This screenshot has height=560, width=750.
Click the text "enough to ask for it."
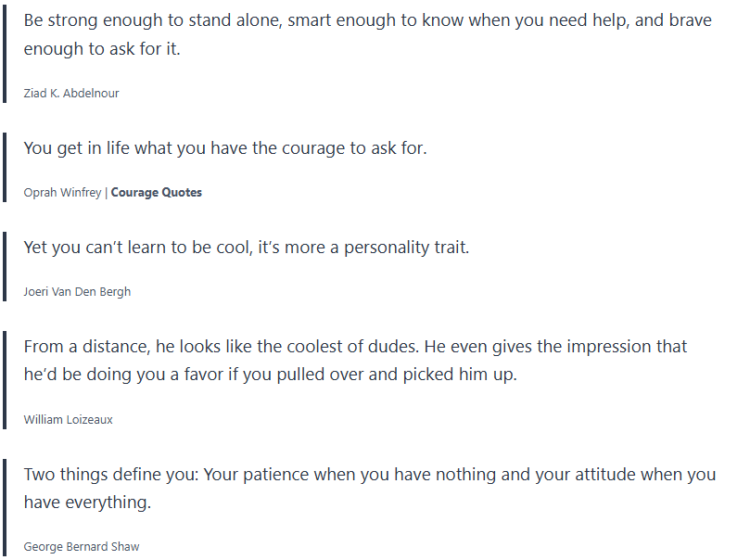[102, 49]
